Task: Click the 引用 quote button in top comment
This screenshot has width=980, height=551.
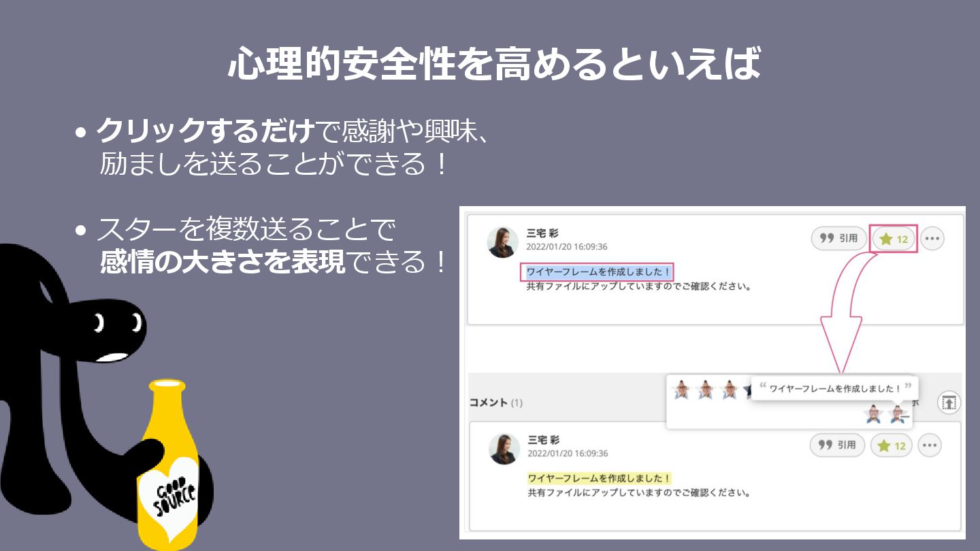Action: point(839,239)
